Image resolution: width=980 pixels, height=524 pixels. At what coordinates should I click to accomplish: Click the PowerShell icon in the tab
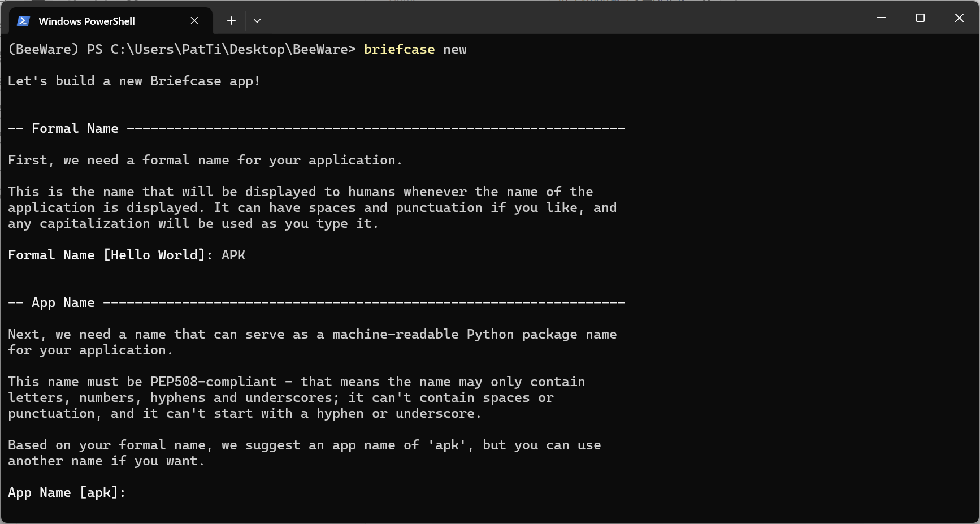[23, 21]
